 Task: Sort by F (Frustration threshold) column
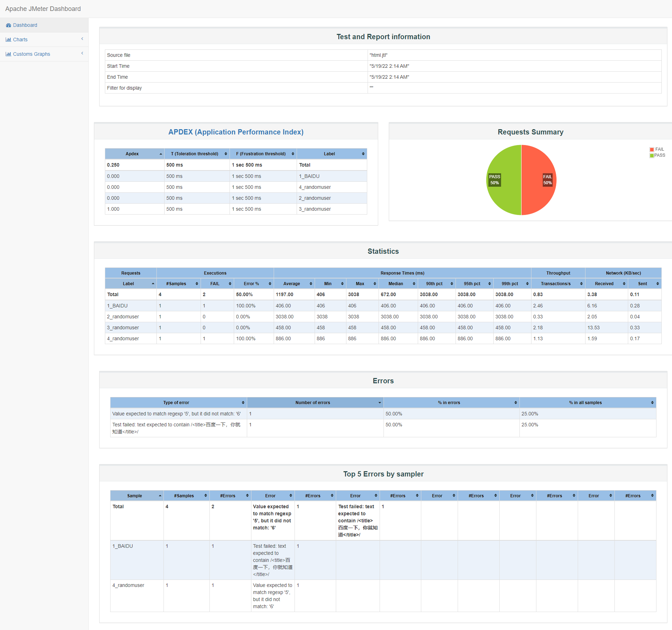point(263,154)
